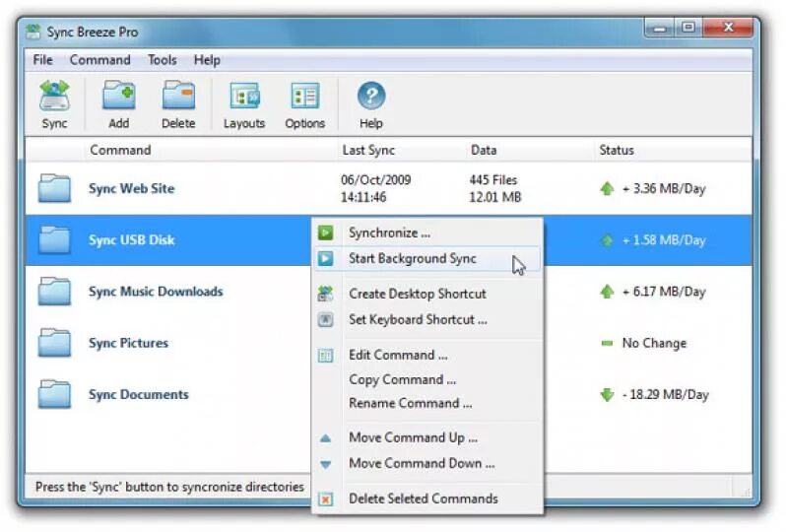786x532 pixels.
Task: Click the 445 Files 12.01 MB data cell
Action: (495, 188)
